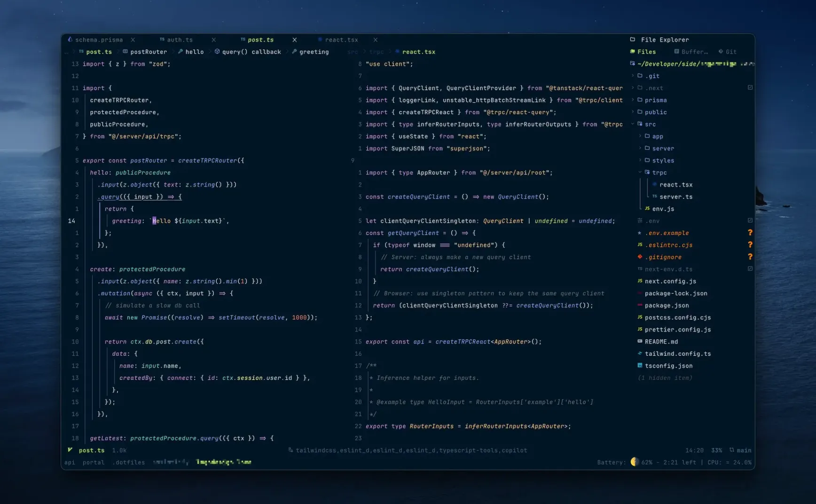Click the markdown icon beside README.md
The height and width of the screenshot is (504, 816).
coord(640,341)
